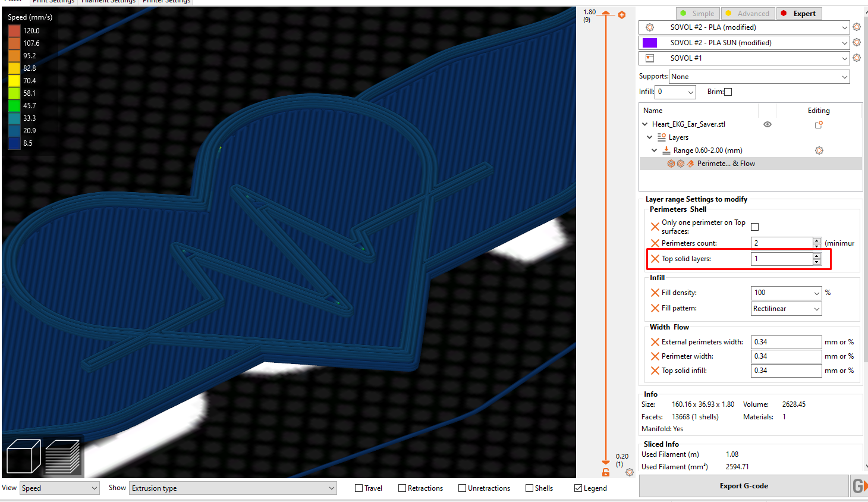Click the layer range icon beside Range 0.60-2.00

666,150
